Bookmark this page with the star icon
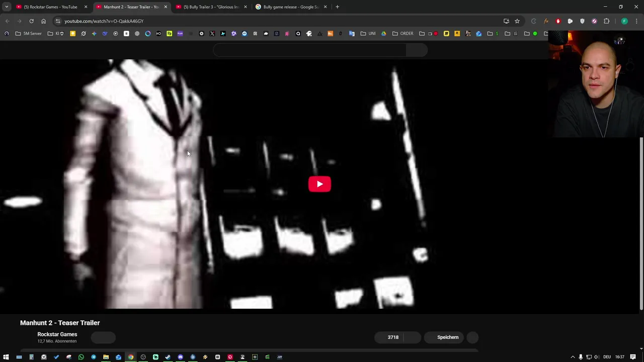 pos(517,21)
